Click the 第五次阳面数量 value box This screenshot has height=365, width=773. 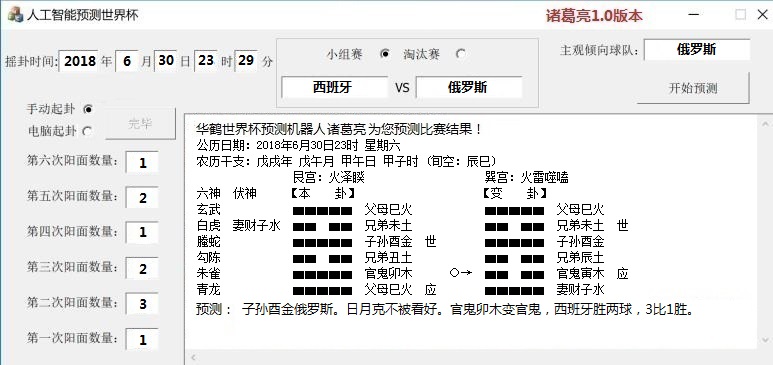click(142, 198)
